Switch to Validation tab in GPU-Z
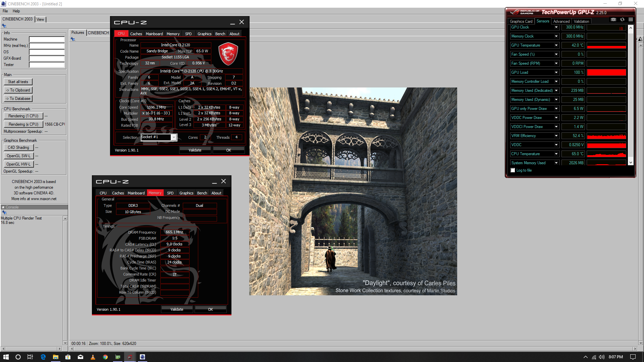The height and width of the screenshot is (362, 644). click(x=581, y=21)
